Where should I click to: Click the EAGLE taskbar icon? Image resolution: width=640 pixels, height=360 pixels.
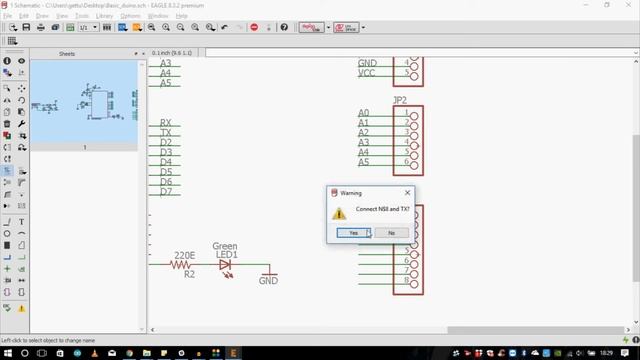233,353
